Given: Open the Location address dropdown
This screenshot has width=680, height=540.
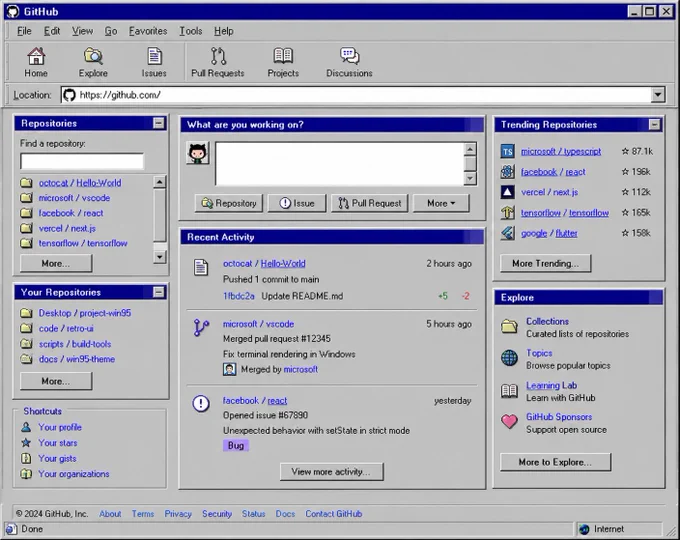Looking at the screenshot, I should (x=657, y=95).
